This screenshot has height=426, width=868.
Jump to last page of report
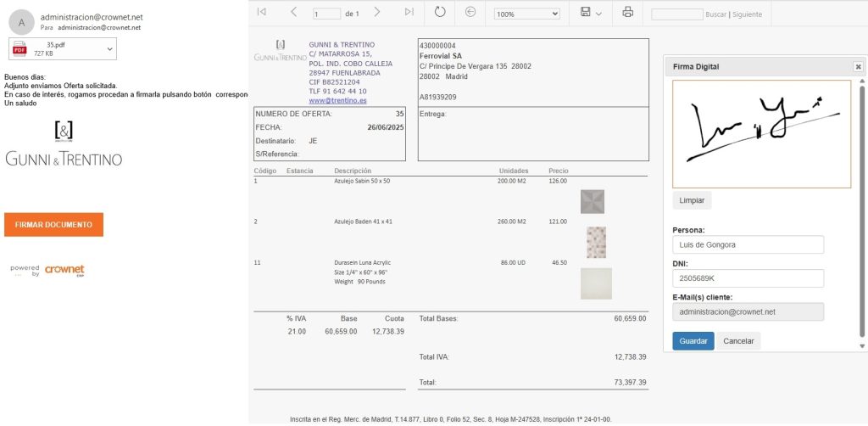point(409,12)
